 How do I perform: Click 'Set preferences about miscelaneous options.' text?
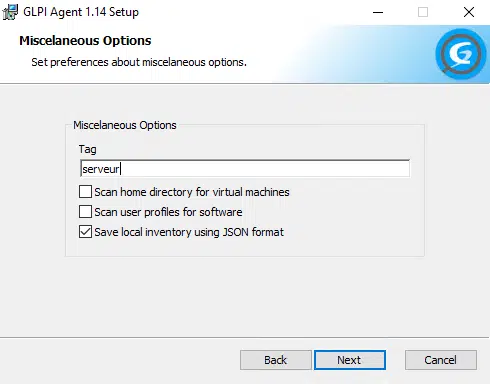point(139,62)
